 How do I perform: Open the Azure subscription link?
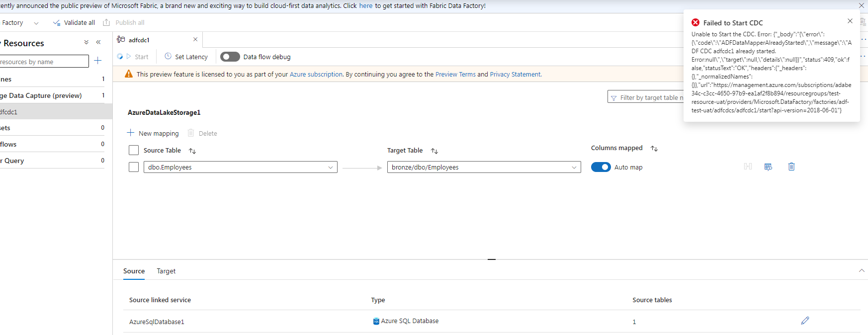316,75
